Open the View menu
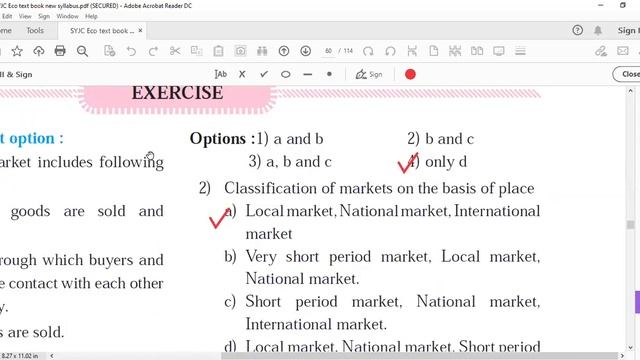This screenshot has height=360, width=640. [x=25, y=16]
